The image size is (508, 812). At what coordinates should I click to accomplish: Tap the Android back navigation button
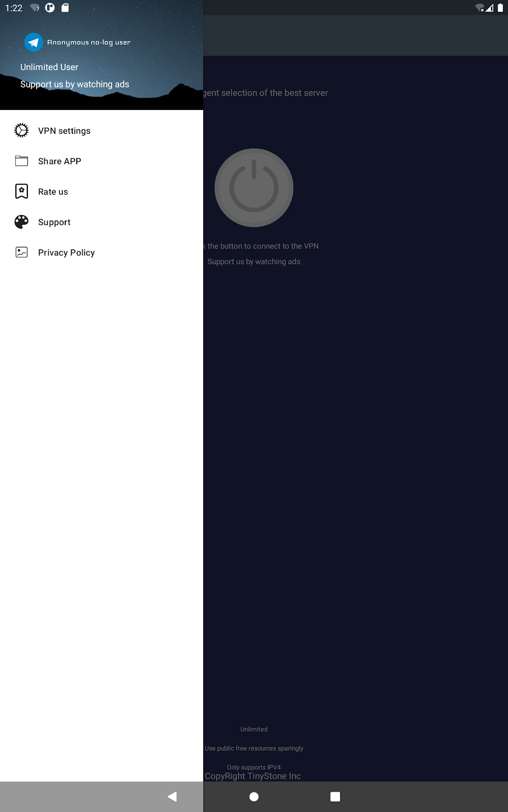(172, 797)
